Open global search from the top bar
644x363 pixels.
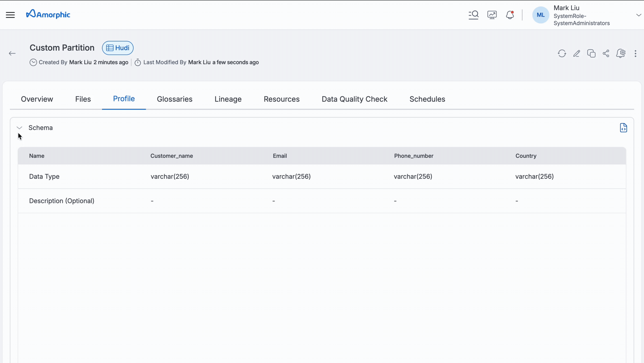tap(474, 15)
